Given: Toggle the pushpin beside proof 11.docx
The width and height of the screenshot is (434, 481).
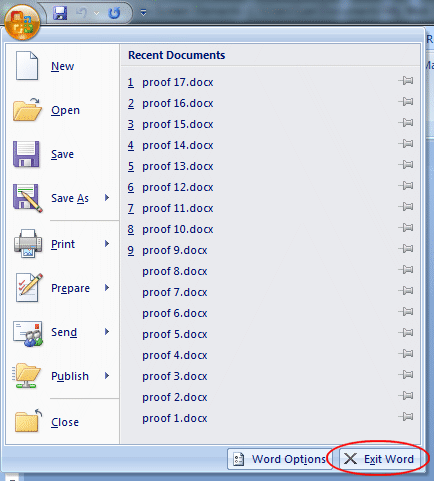Looking at the screenshot, I should (406, 207).
